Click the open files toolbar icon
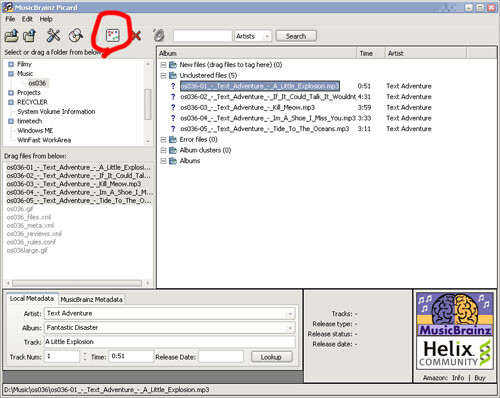Viewport: 500px width, 398px height. (12, 36)
